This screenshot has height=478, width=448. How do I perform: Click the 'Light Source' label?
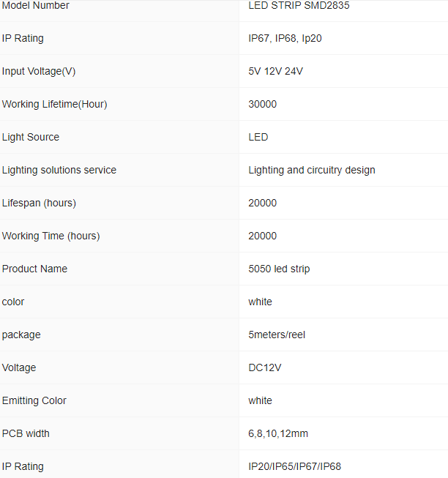click(x=31, y=137)
